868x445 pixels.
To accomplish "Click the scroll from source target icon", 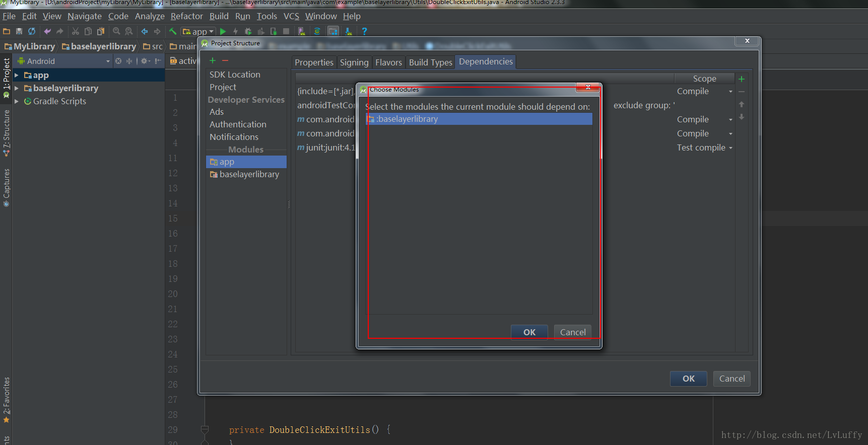I will [118, 61].
